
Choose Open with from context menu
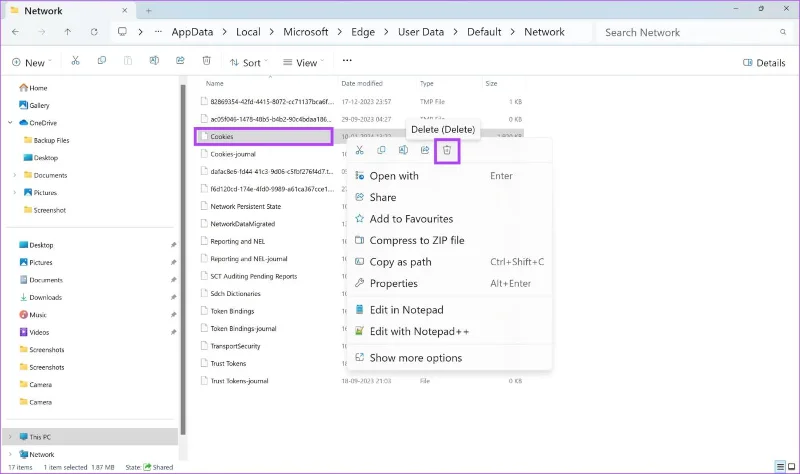click(449, 176)
